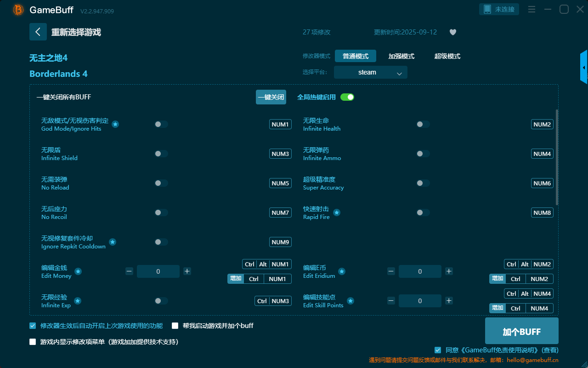588x368 pixels.
Task: Select 普通模式 mode tab
Action: pos(356,56)
